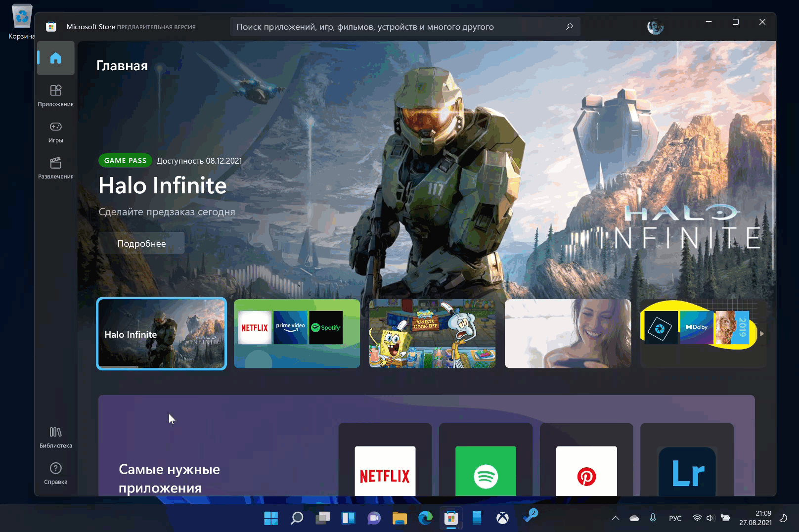Open the user account avatar
Image resolution: width=799 pixels, height=532 pixels.
tap(655, 27)
